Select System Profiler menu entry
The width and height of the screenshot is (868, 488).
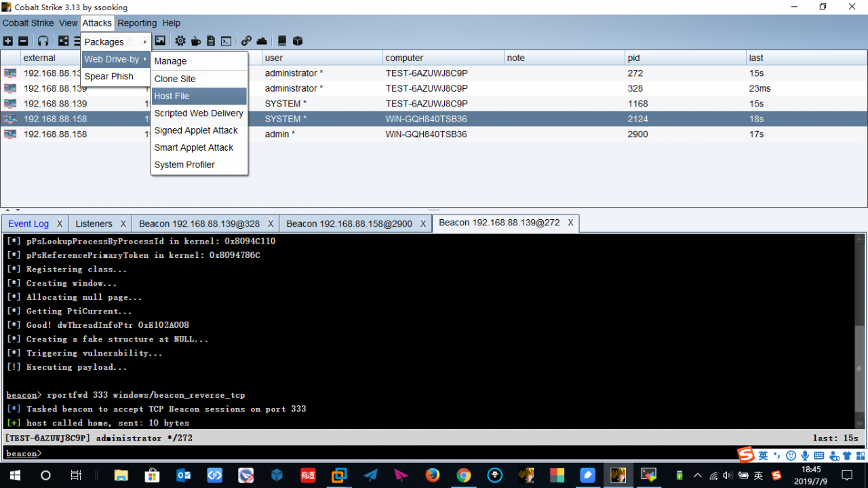tap(199, 165)
